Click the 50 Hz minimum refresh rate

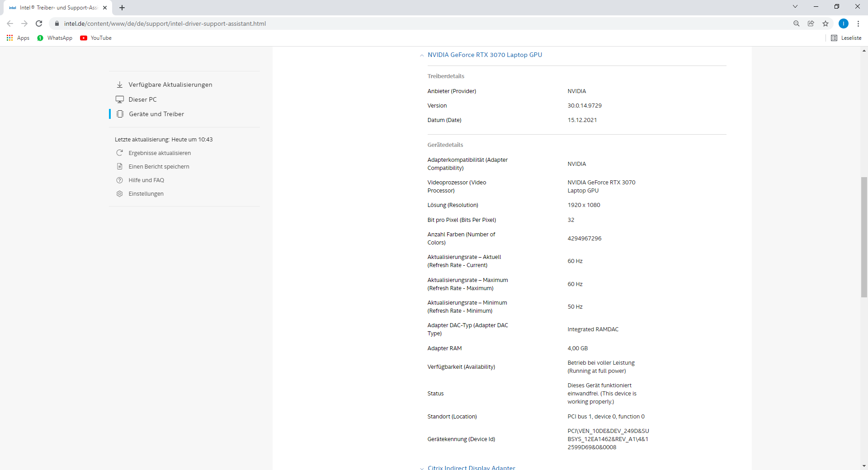[x=575, y=307]
